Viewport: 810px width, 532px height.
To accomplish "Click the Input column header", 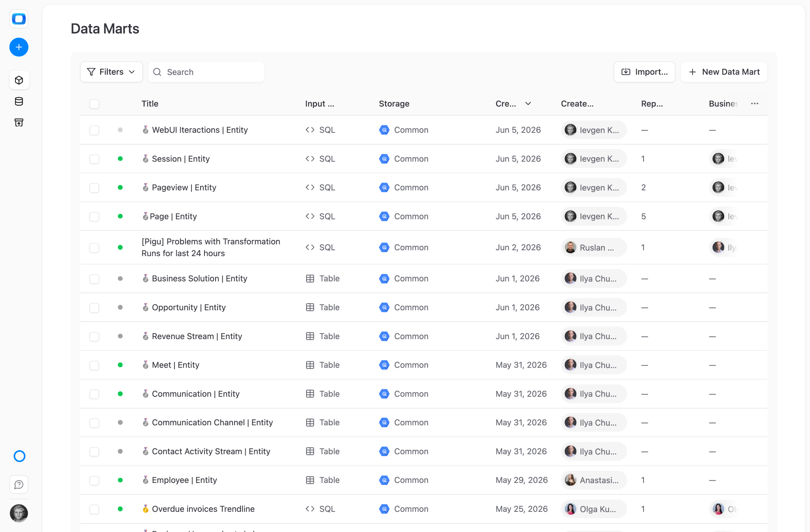I will [x=320, y=104].
